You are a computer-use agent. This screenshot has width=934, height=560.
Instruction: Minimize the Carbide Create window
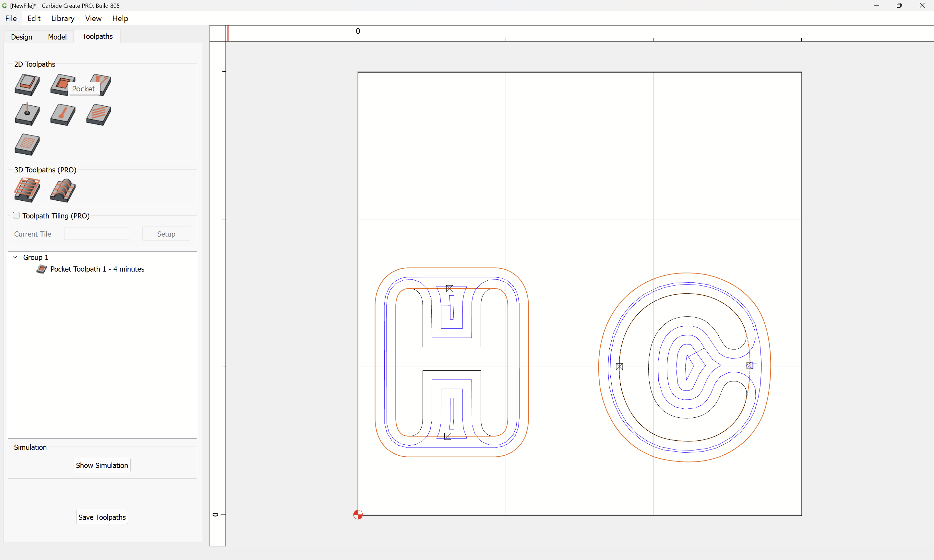[877, 6]
